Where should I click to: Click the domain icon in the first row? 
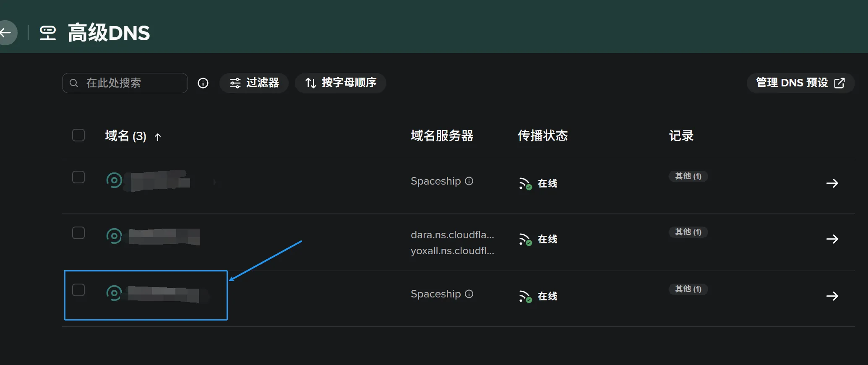[114, 180]
